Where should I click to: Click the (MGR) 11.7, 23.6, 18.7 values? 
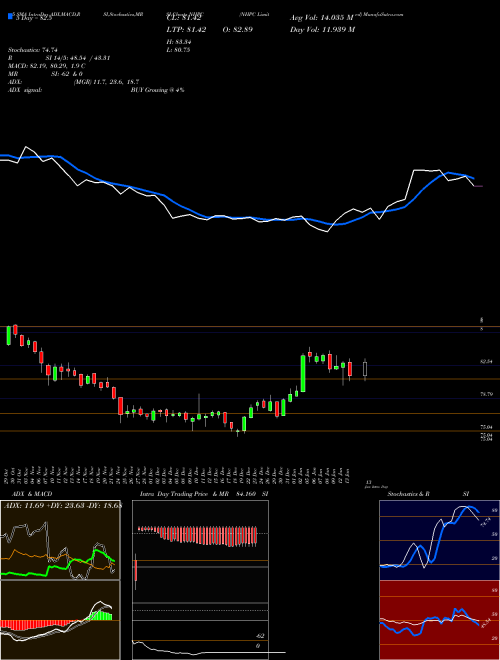click(106, 82)
